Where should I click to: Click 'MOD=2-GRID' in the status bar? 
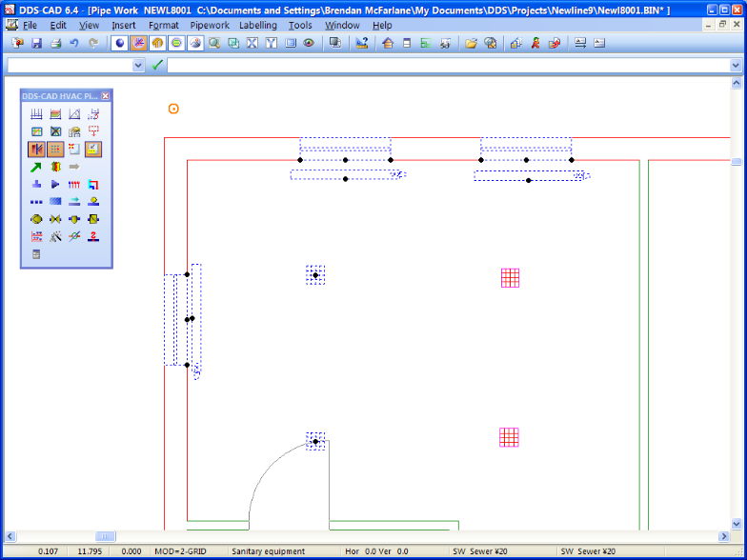(x=181, y=551)
